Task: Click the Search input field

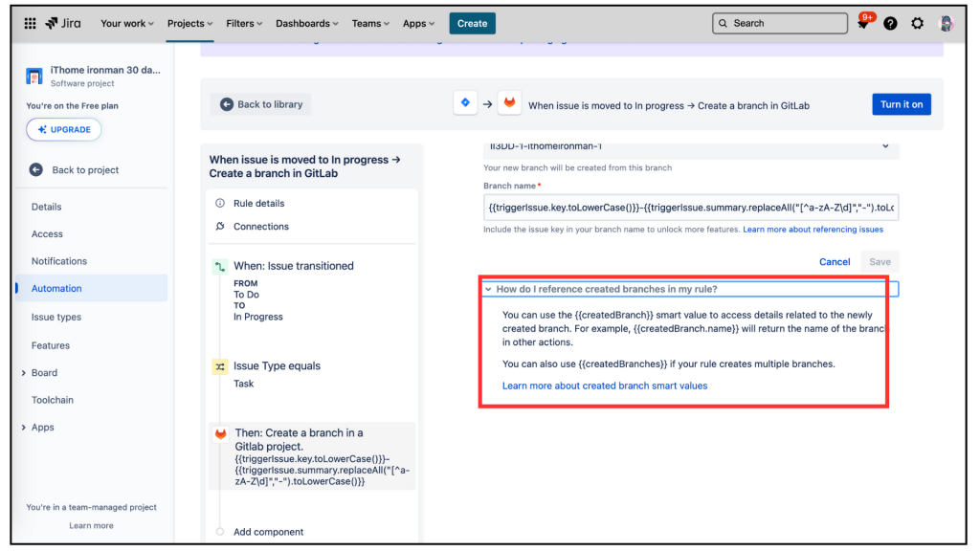Action: [x=779, y=23]
